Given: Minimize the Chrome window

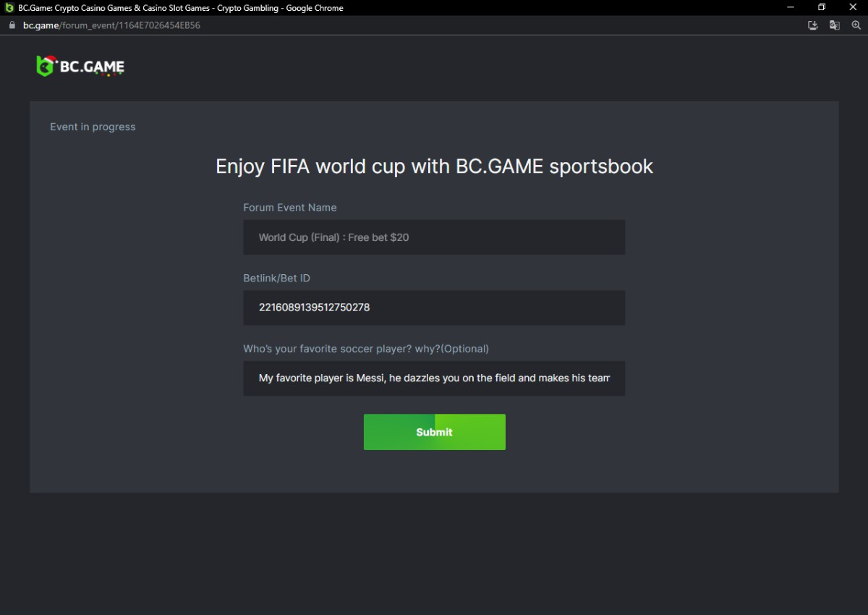Looking at the screenshot, I should click(x=791, y=7).
